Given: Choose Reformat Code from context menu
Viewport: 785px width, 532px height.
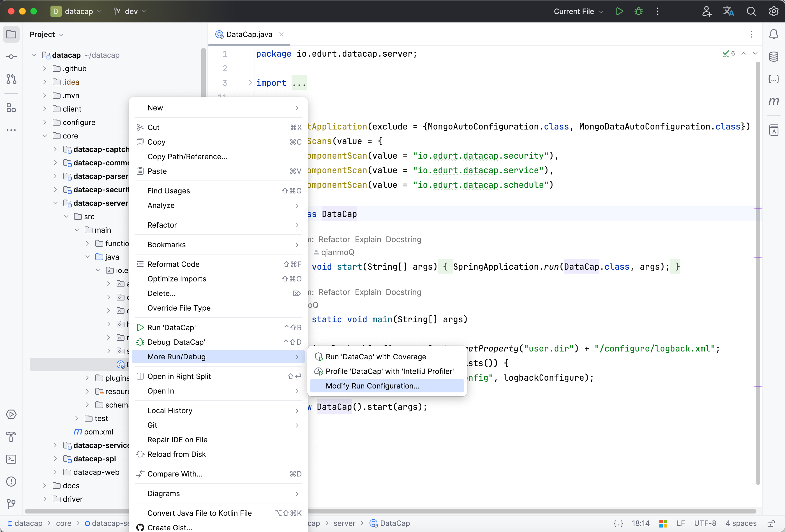Looking at the screenshot, I should pos(218,264).
